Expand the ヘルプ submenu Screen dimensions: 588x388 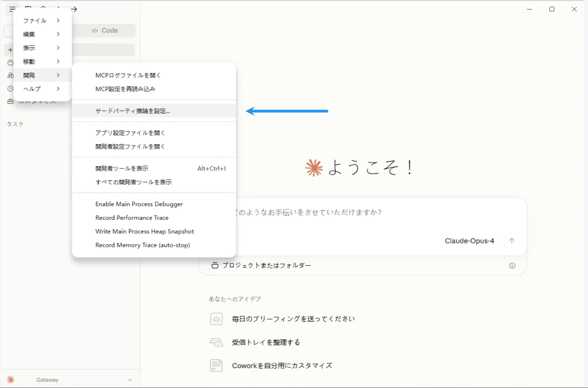(43, 89)
